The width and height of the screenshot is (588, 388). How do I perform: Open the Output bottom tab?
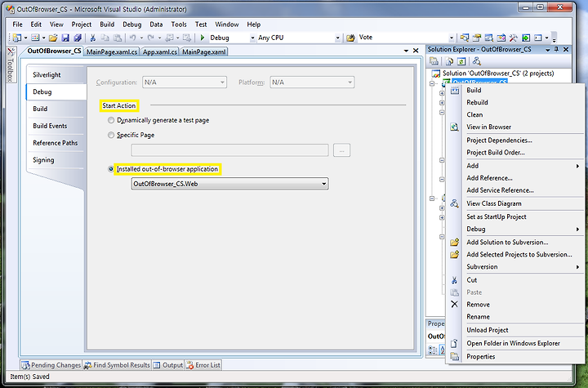tap(168, 365)
